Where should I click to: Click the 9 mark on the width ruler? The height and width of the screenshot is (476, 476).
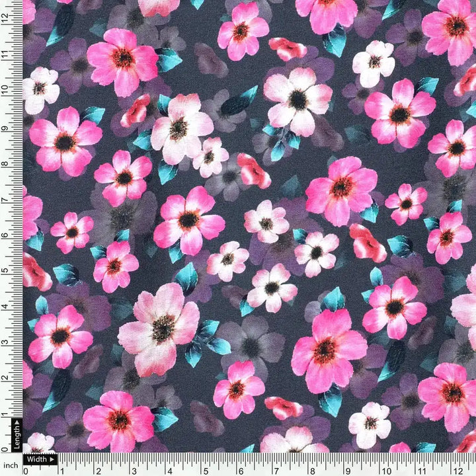click(x=349, y=470)
